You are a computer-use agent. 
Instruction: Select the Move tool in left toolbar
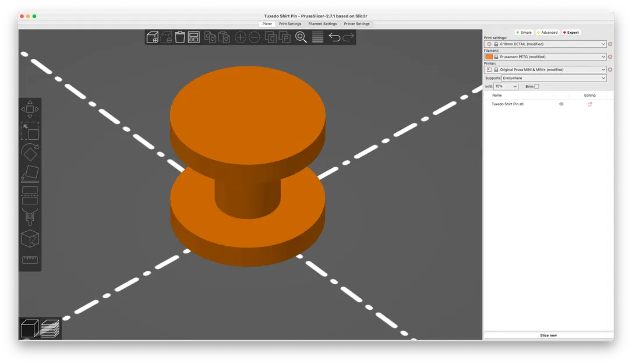pos(30,109)
